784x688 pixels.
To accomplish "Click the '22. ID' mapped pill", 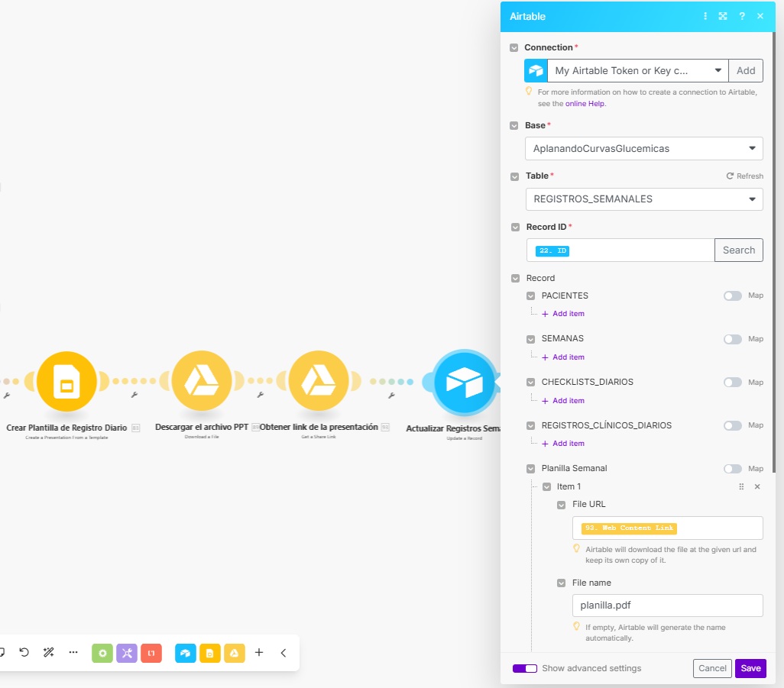I will (552, 250).
